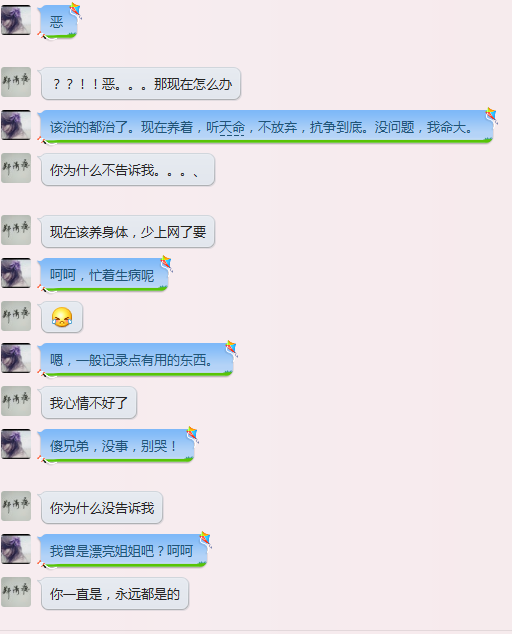The height and width of the screenshot is (634, 512).
Task: Click the message '我心情不好了'
Action: pyautogui.click(x=89, y=403)
